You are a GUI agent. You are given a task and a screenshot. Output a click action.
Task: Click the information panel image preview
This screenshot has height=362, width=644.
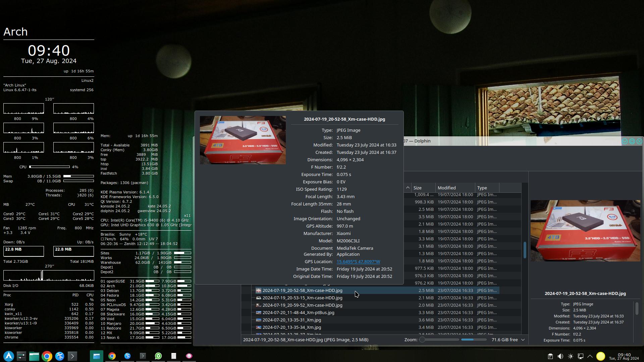(x=585, y=231)
